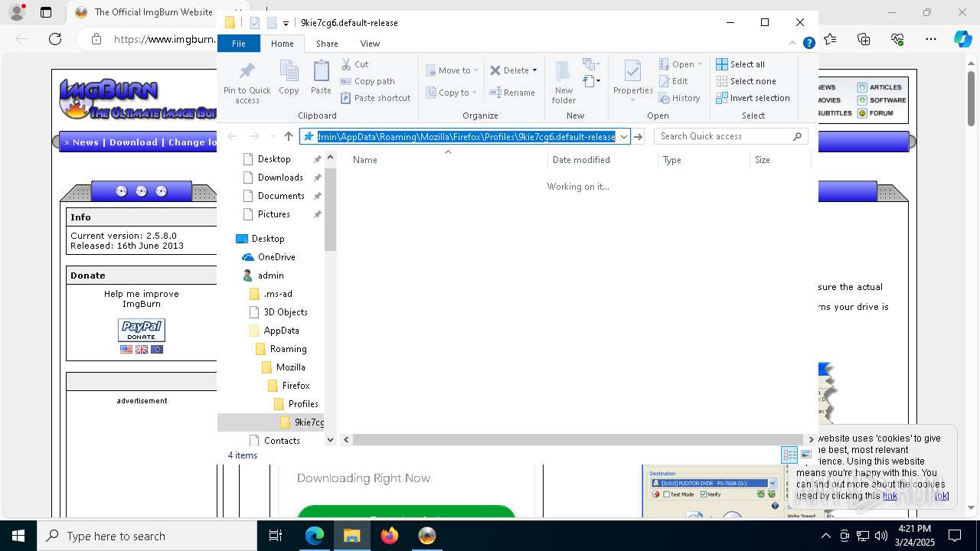Click quick access toolbar properties icon
This screenshot has height=551, width=980.
[255, 23]
